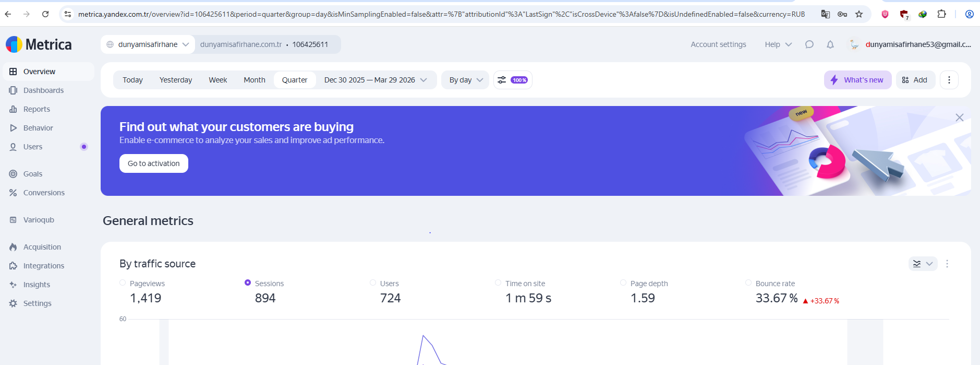Open Insights in sidebar

pos(49,285)
